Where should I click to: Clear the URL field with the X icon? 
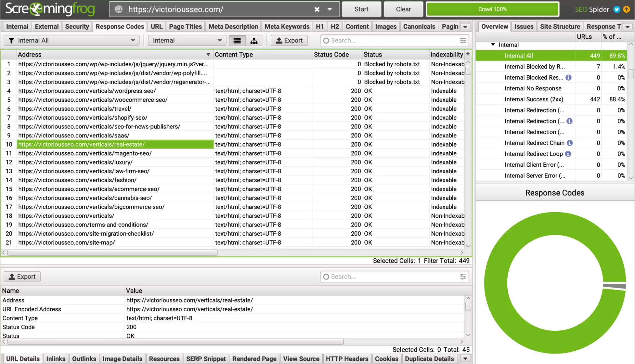click(x=317, y=9)
